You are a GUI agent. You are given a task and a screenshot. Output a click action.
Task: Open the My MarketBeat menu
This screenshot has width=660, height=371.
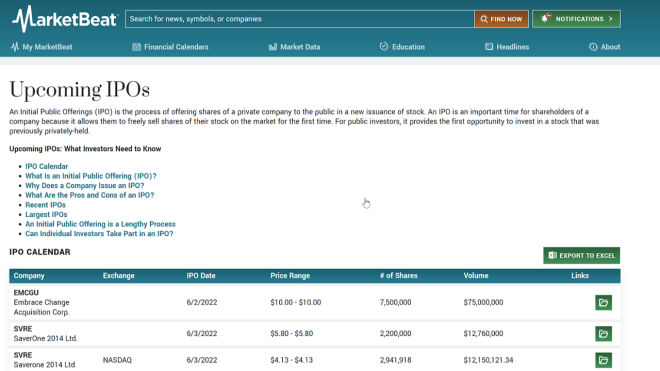(x=42, y=47)
